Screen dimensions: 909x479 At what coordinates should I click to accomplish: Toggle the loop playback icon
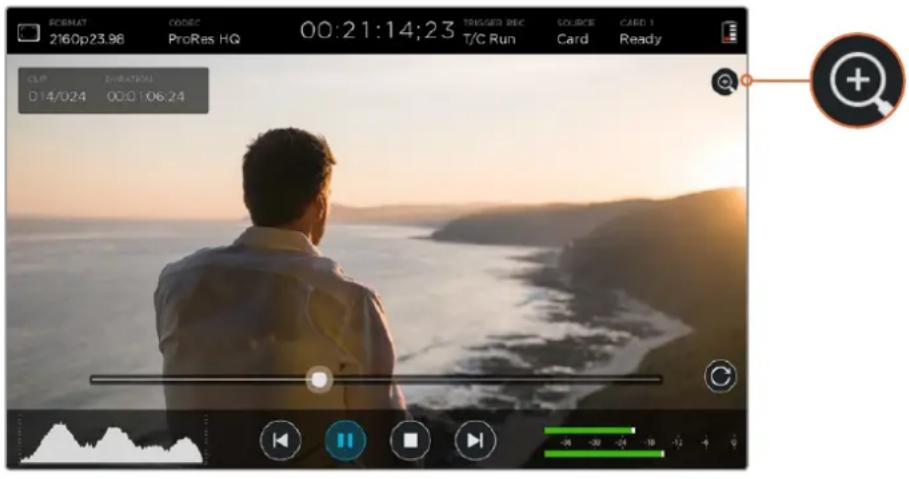pyautogui.click(x=721, y=376)
